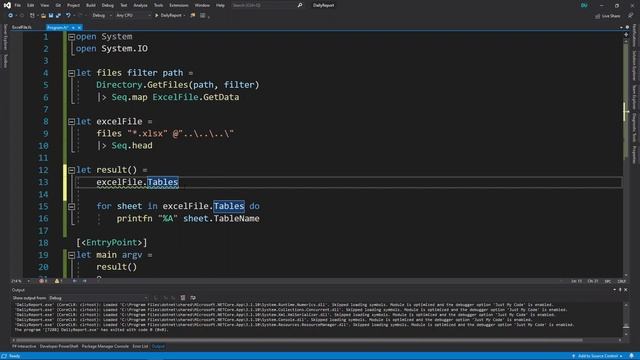Click the errors count indicator below editor
The image size is (640, 360).
[43, 281]
